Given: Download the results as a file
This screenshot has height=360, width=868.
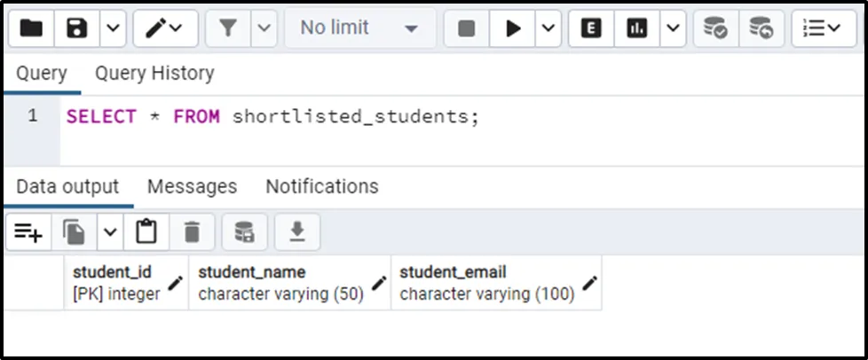Looking at the screenshot, I should 297,232.
